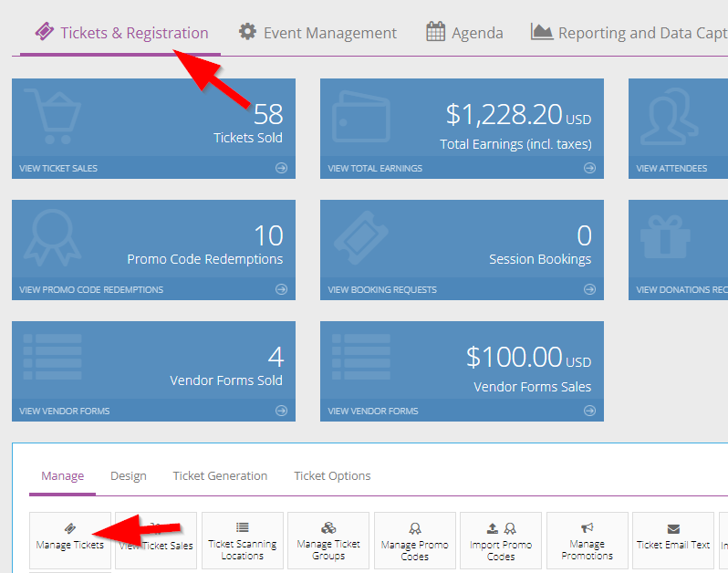Click View Vendor Forms under Vendor Forms Sales
Viewport: 728px width, 573px height.
pos(373,411)
